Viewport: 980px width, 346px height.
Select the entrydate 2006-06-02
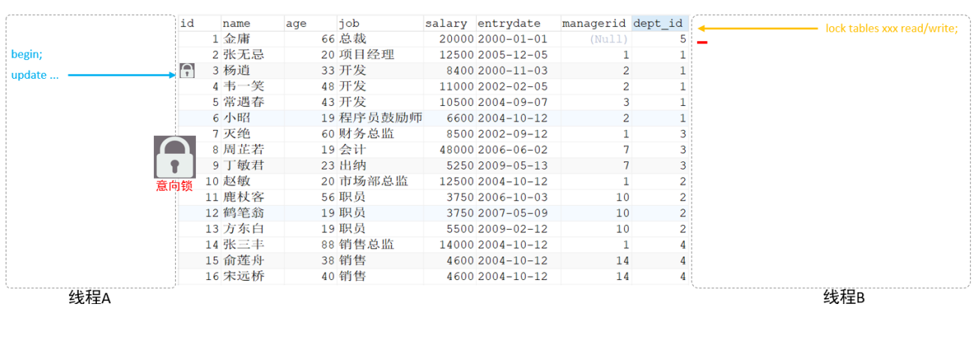click(513, 149)
